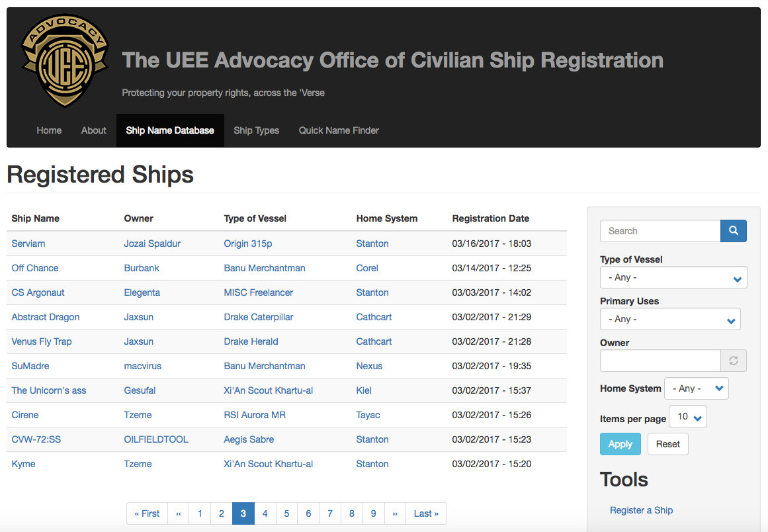768x532 pixels.
Task: Go to previous page using the ‹ arrow
Action: pyautogui.click(x=178, y=513)
